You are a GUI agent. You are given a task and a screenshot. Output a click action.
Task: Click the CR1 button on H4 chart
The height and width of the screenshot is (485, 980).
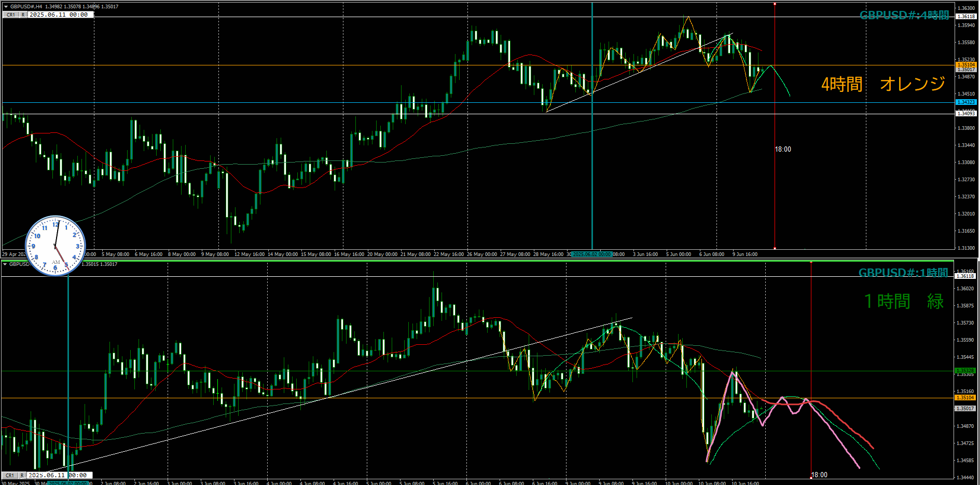coord(11,15)
